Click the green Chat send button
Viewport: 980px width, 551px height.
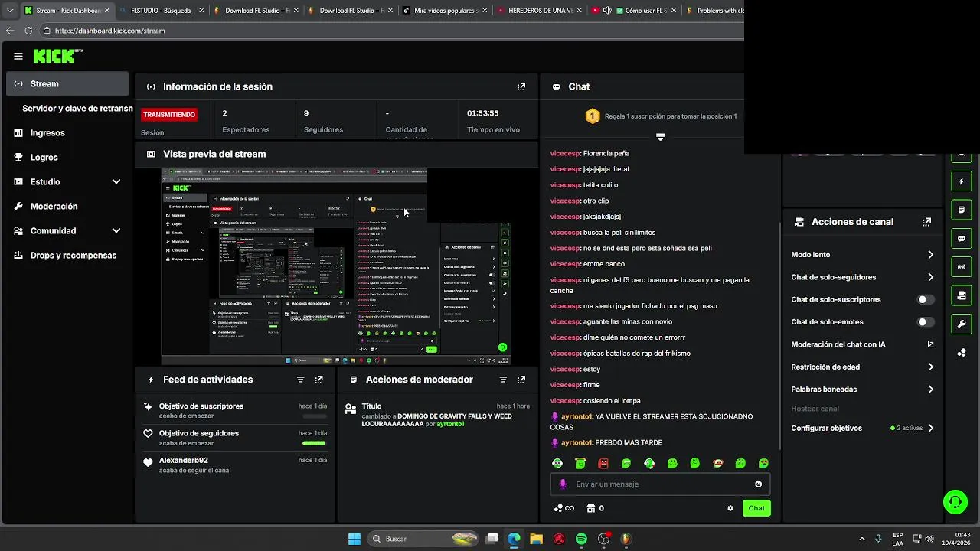tap(756, 508)
